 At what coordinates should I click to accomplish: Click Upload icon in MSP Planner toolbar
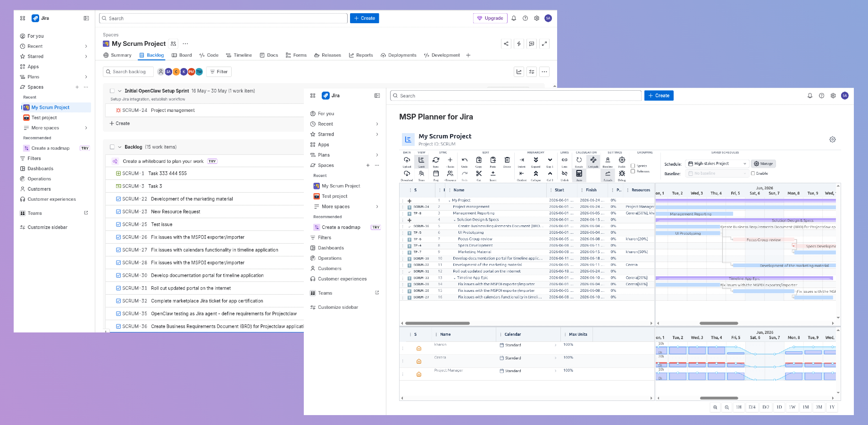coord(407,160)
